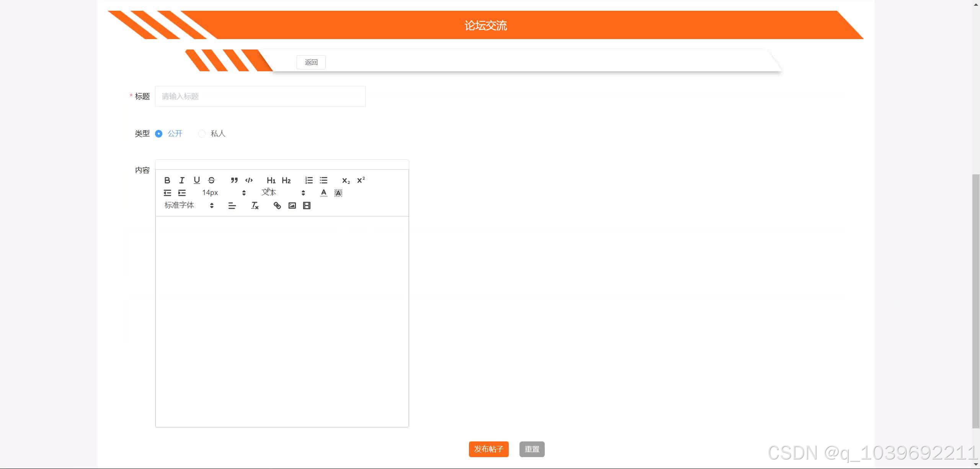Insert a video into the editor
This screenshot has width=980, height=469.
pos(307,206)
